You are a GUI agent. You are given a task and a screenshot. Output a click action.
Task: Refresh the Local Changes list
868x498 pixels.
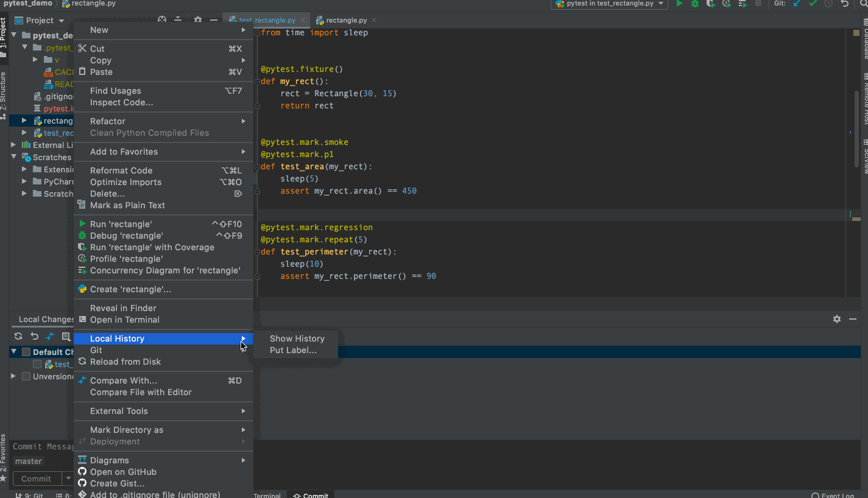coord(18,336)
